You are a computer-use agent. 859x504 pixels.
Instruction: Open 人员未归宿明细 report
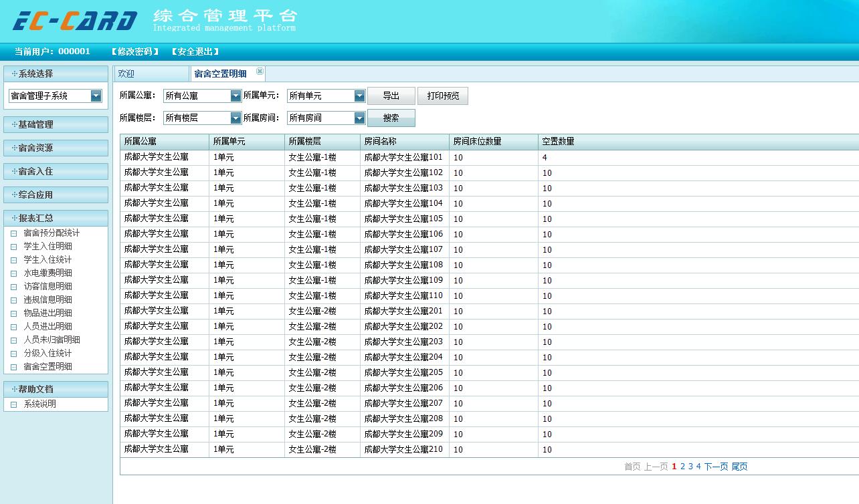(52, 340)
